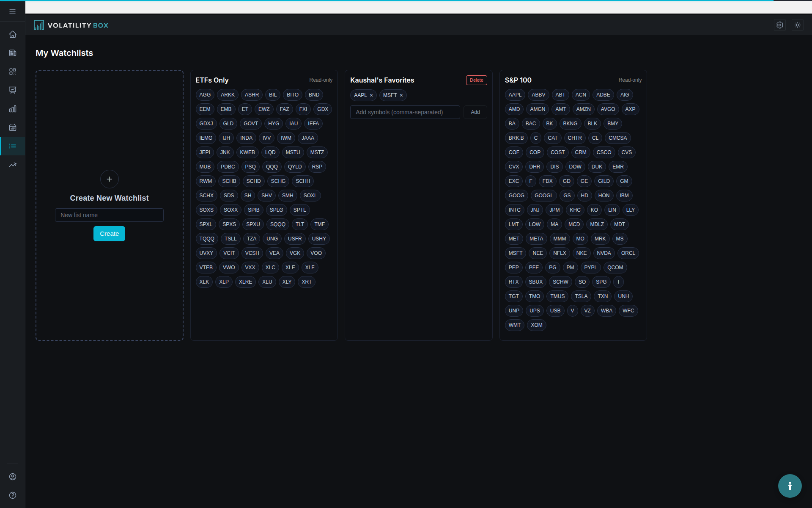Select the AGG chip in ETFs Only

click(205, 95)
